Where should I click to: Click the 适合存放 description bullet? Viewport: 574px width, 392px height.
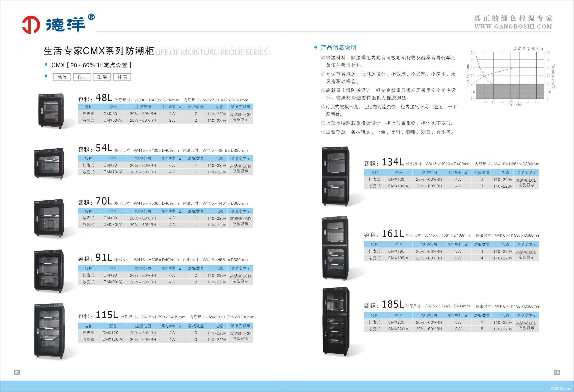pyautogui.click(x=388, y=132)
